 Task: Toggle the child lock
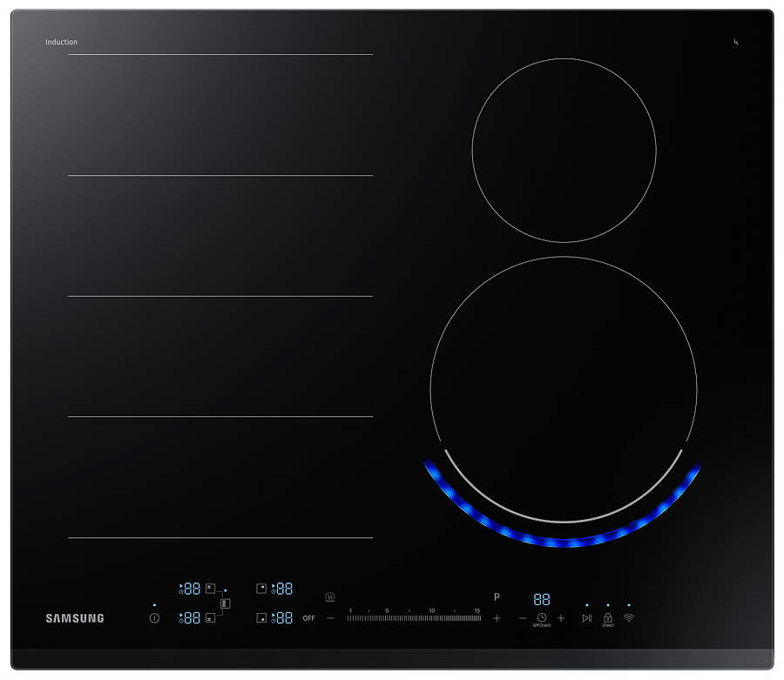click(607, 618)
